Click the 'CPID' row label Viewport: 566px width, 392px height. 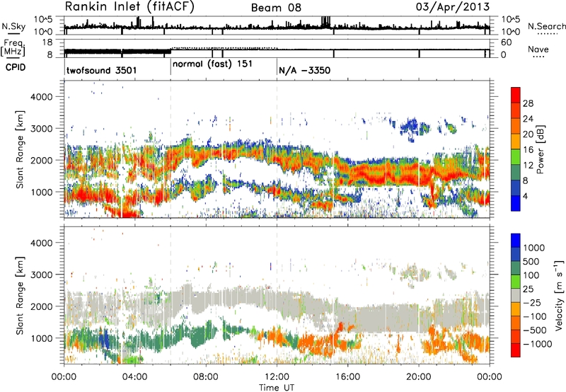pyautogui.click(x=16, y=67)
